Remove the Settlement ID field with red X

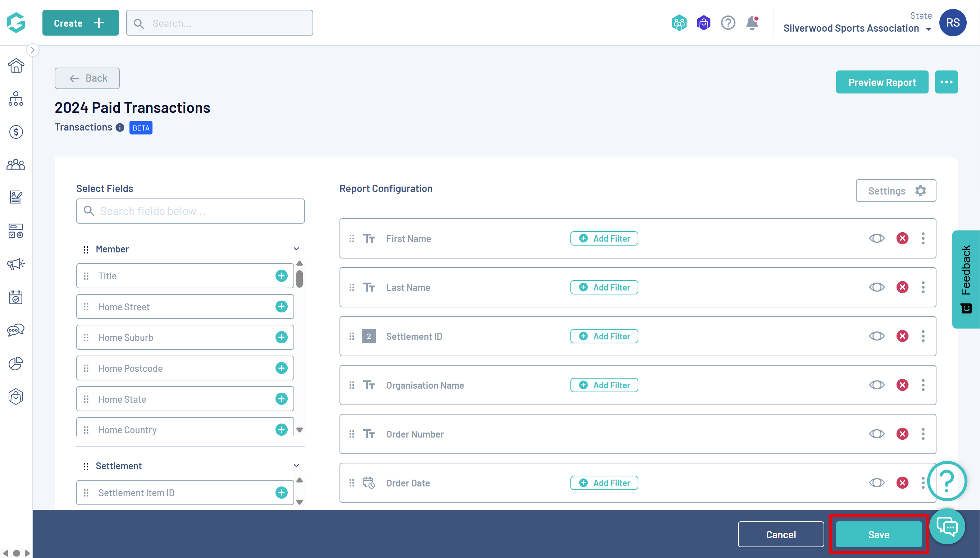tap(902, 336)
